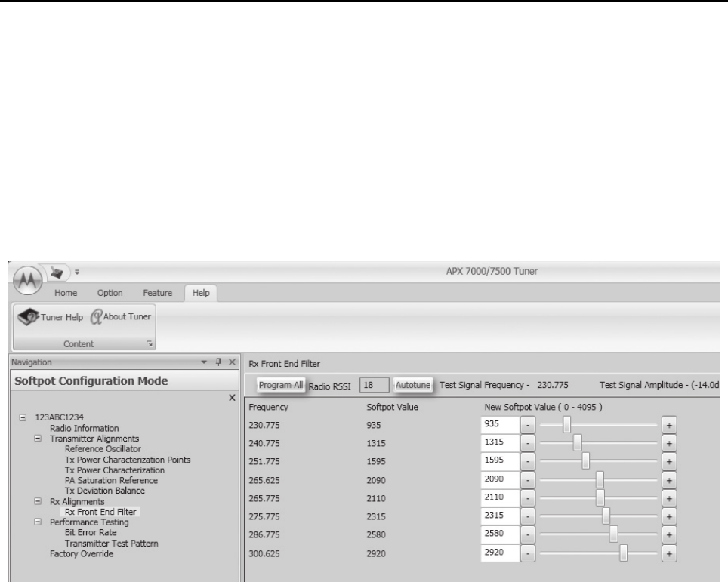Increase the softpot value for 300.625
Image resolution: width=728 pixels, height=582 pixels.
669,553
